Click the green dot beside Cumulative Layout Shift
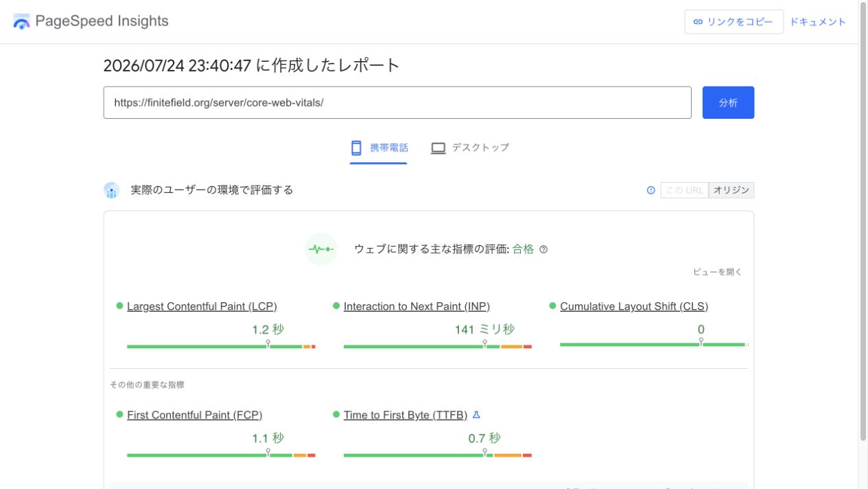868x489 pixels. (x=552, y=306)
